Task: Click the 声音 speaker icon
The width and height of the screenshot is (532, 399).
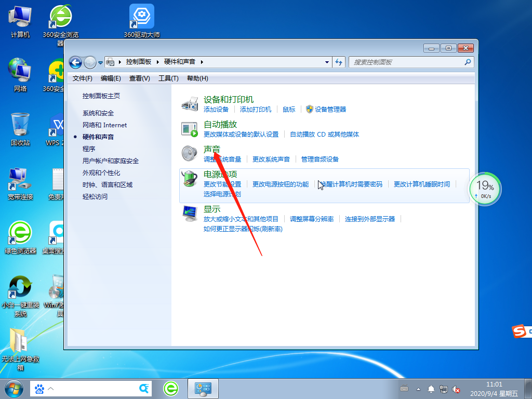Action: click(x=189, y=152)
